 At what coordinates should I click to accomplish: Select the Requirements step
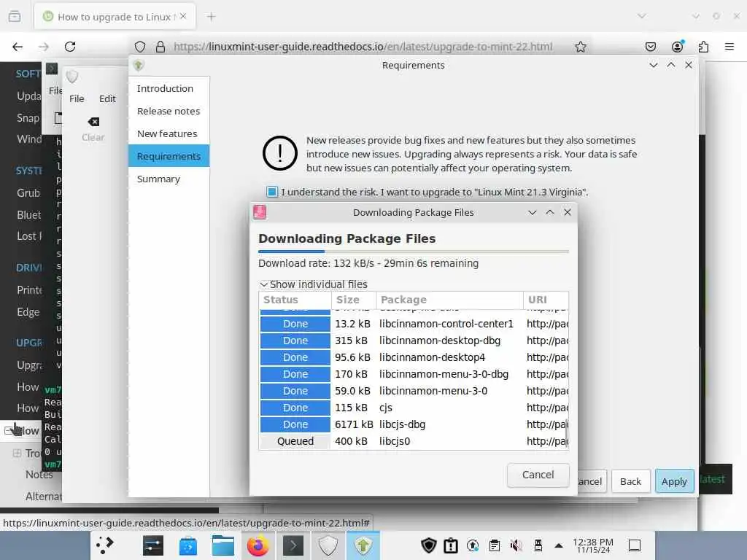pos(169,156)
